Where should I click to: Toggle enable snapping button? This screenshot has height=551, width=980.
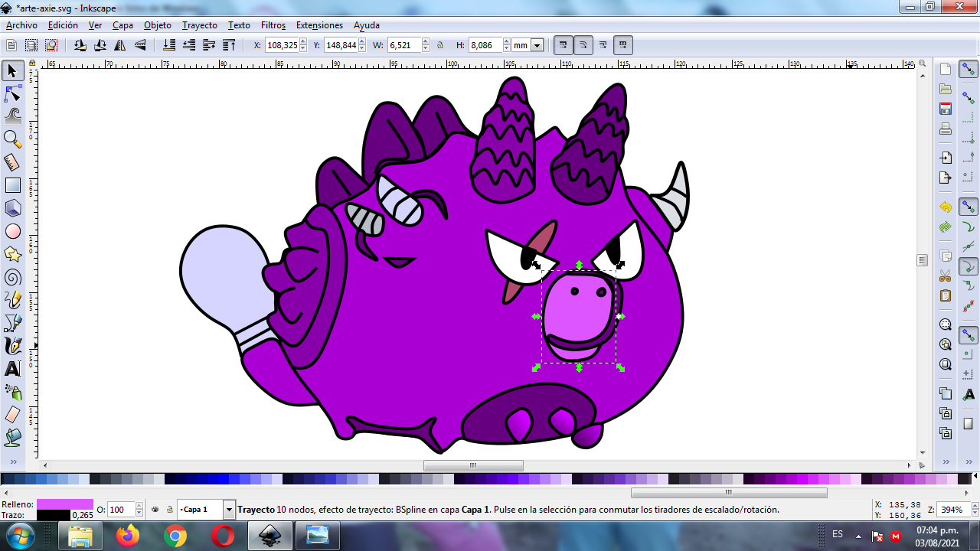[x=968, y=70]
